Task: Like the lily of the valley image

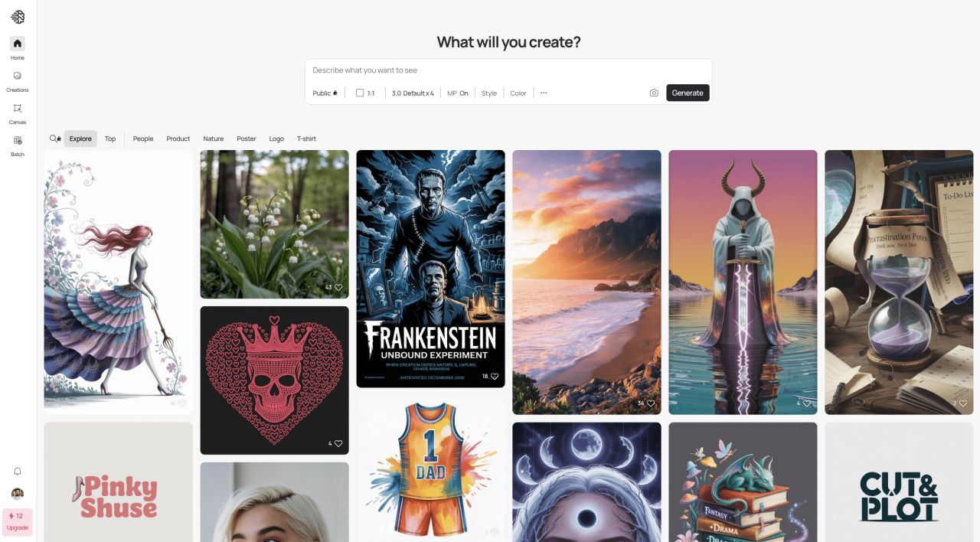Action: [x=338, y=287]
